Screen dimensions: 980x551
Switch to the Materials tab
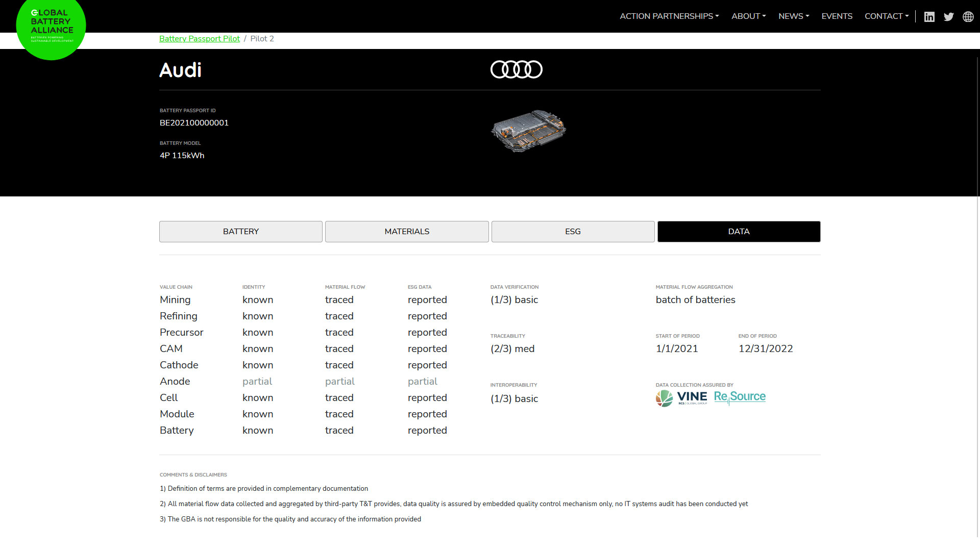(x=407, y=232)
